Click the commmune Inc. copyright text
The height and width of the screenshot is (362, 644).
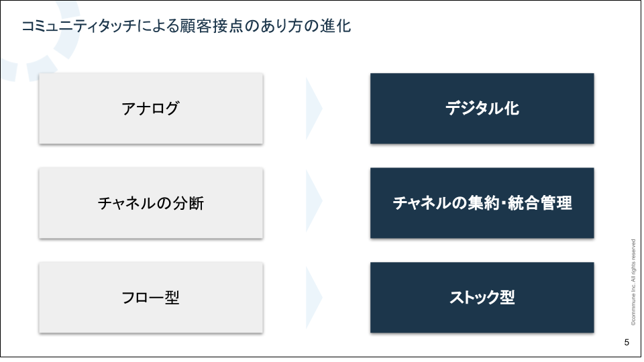click(633, 282)
